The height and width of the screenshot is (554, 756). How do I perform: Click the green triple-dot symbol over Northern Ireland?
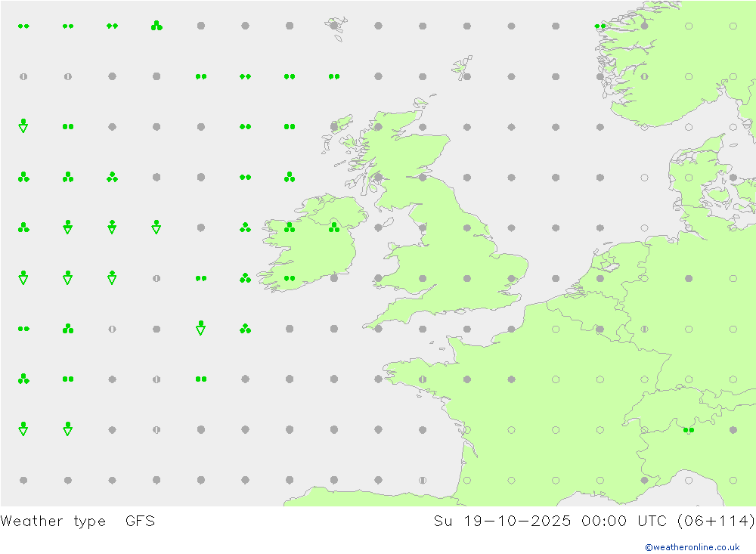point(333,227)
